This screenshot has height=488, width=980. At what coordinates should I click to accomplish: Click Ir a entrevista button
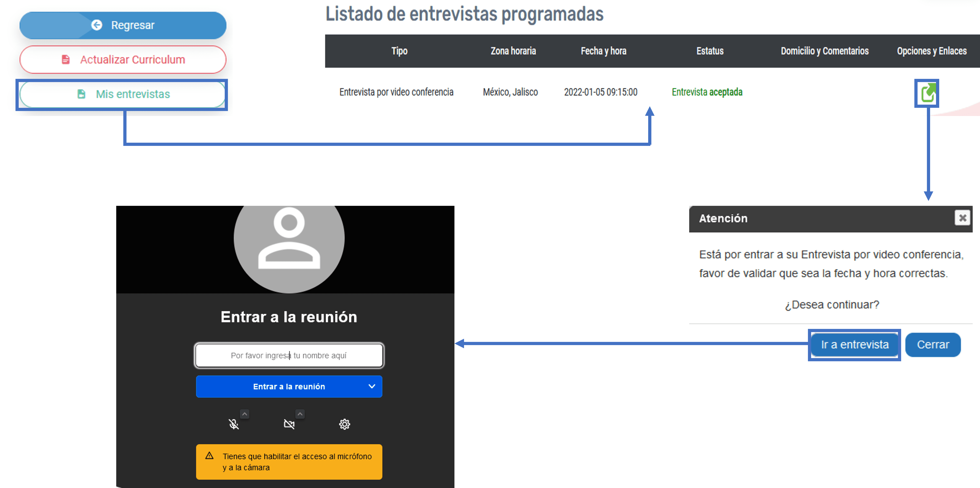point(854,345)
